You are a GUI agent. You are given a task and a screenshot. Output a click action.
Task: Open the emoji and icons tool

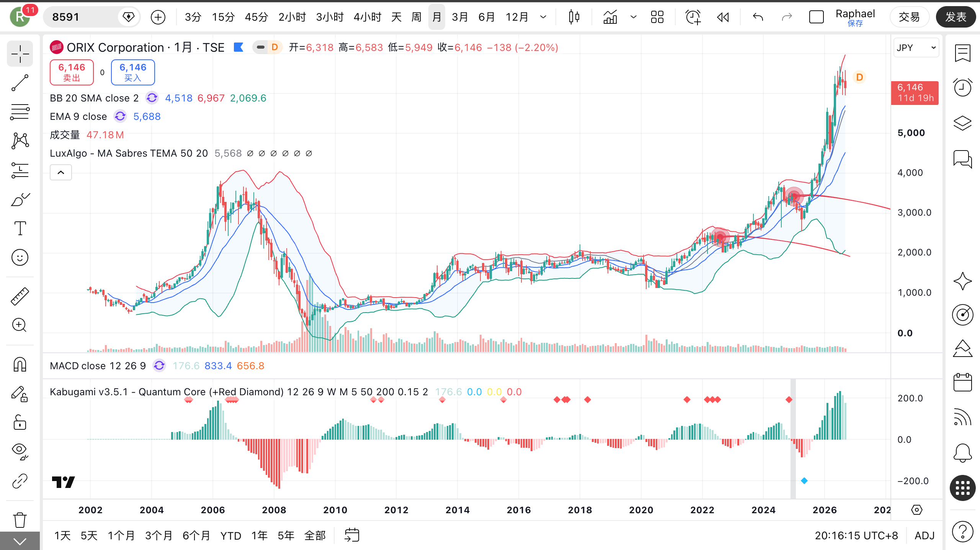click(x=20, y=257)
